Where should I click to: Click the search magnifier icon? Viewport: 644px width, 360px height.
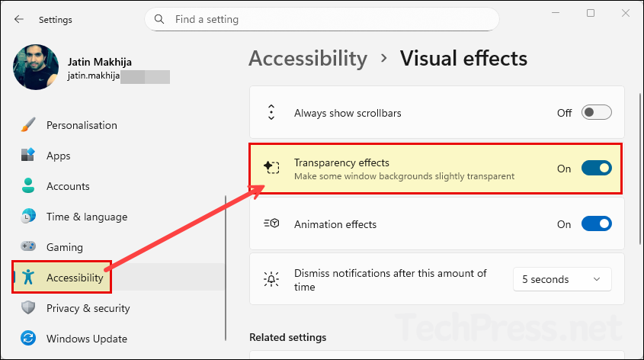(x=159, y=19)
